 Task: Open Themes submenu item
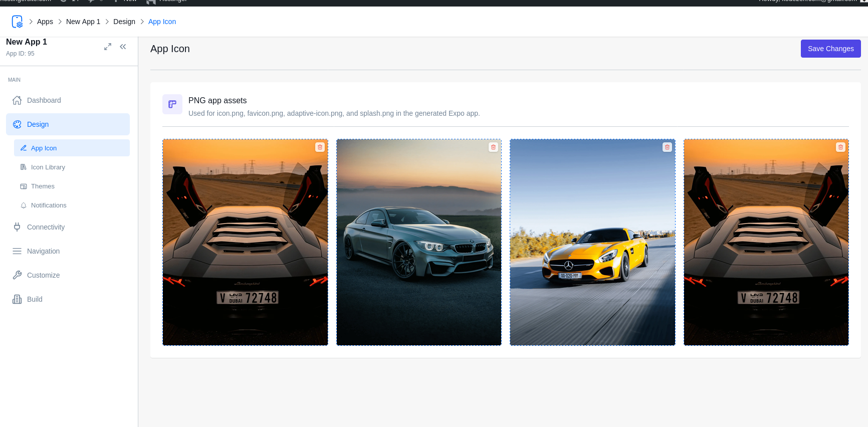tap(72, 186)
